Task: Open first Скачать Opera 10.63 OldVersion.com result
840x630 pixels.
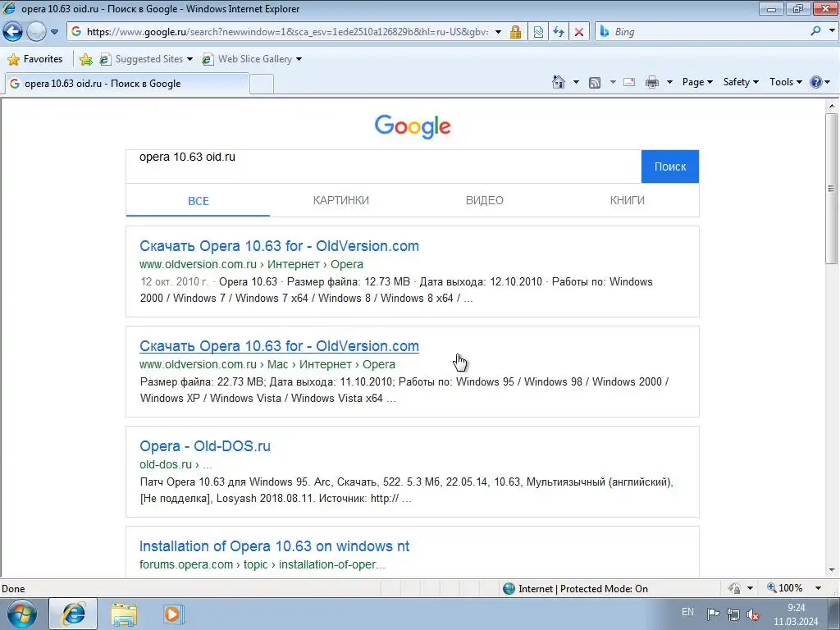Action: pyautogui.click(x=279, y=246)
